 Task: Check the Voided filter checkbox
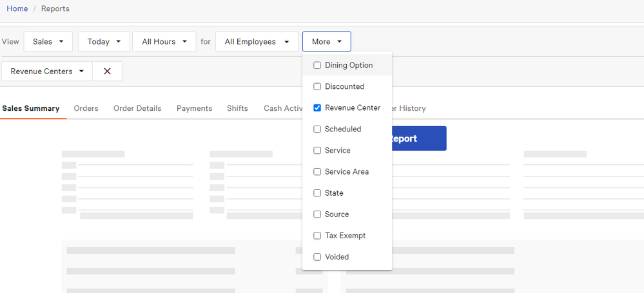[317, 257]
